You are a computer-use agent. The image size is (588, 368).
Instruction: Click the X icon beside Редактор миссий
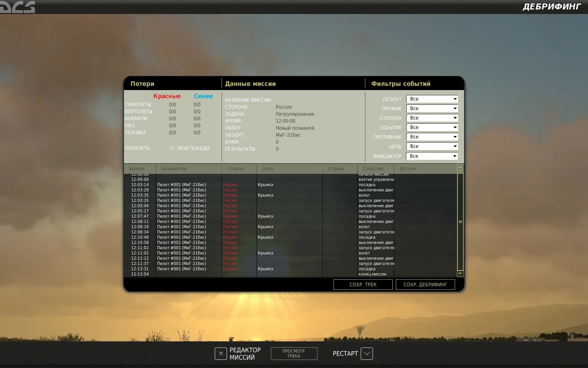tap(221, 354)
